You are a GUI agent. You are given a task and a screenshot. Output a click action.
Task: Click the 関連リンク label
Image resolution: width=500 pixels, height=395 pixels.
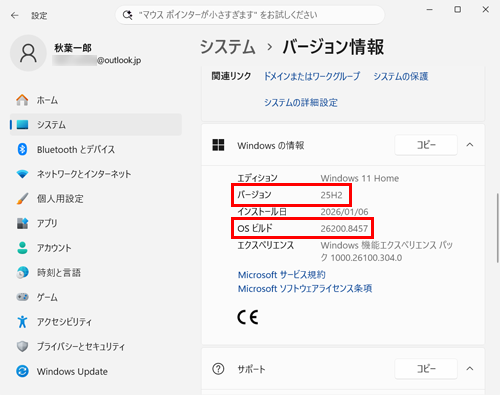231,76
